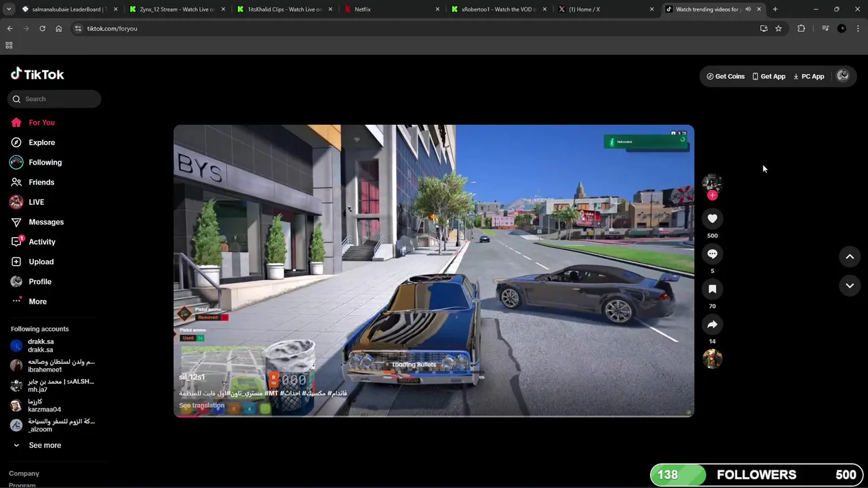Viewport: 868px width, 488px height.
Task: Open the Company footer link
Action: 24,474
